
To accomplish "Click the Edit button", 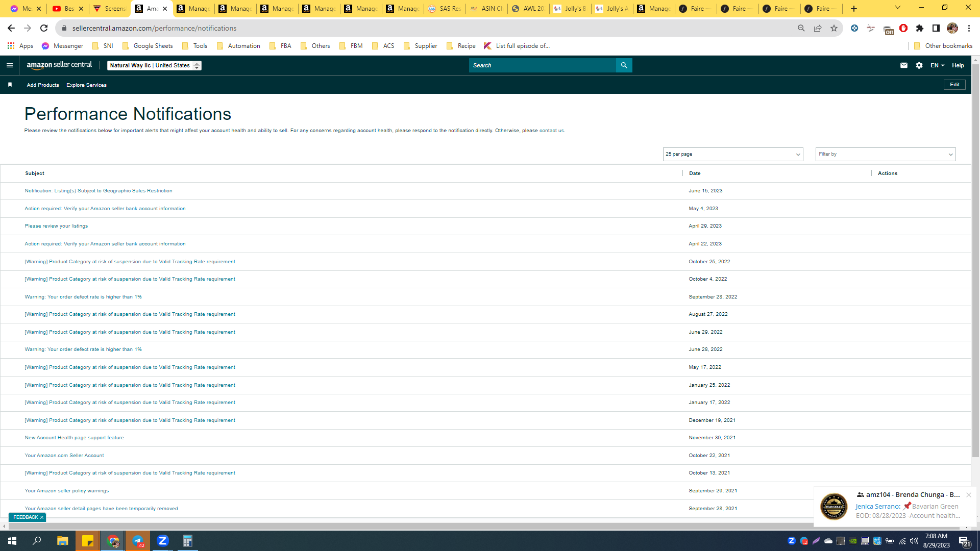I will point(954,85).
